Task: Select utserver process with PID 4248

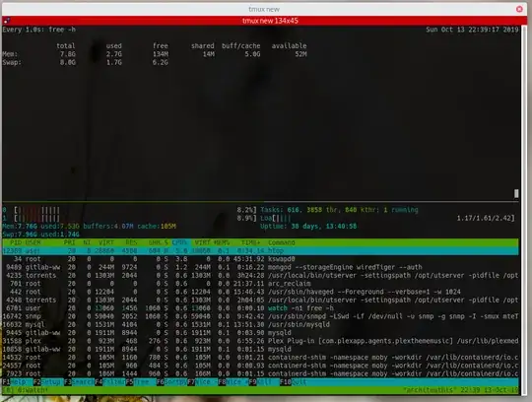Action: pyautogui.click(x=260, y=300)
